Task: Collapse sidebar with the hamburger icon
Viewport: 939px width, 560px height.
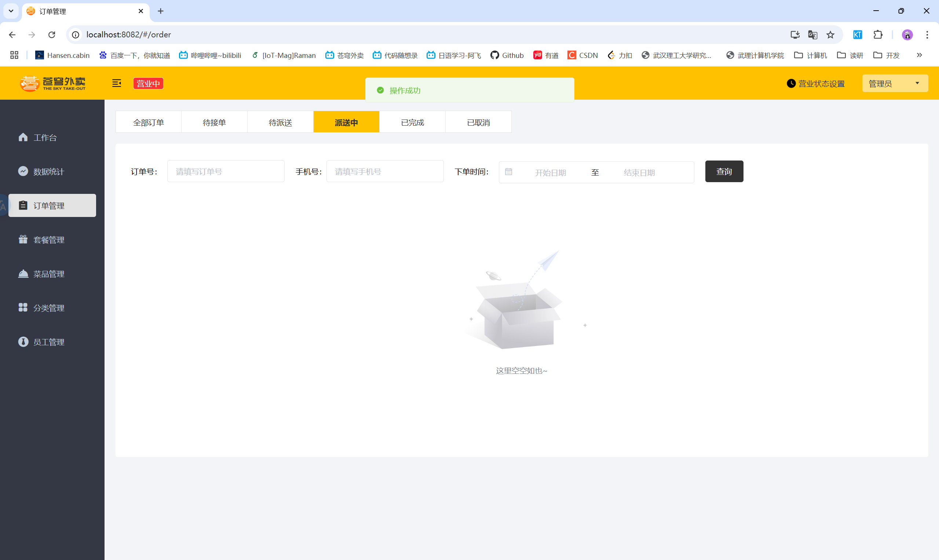Action: 116,83
